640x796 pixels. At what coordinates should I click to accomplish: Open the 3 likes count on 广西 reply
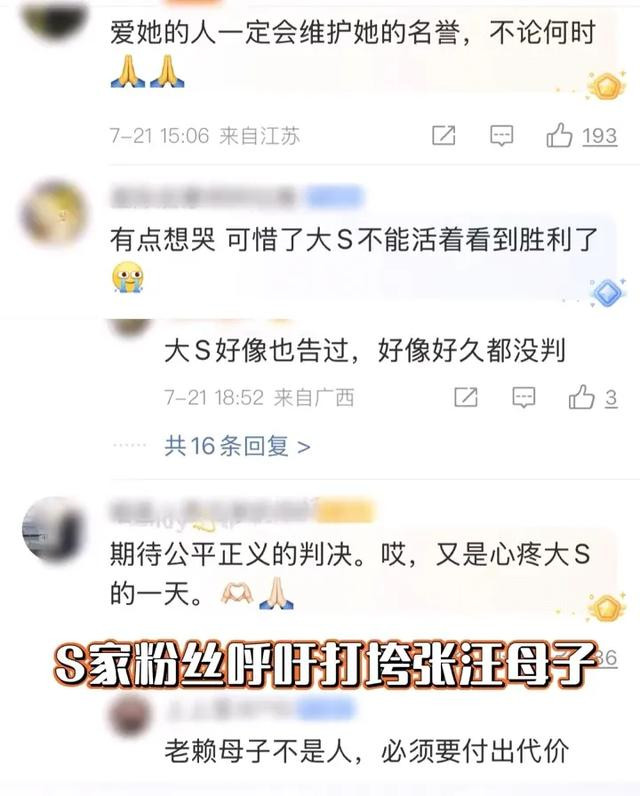[x=611, y=398]
